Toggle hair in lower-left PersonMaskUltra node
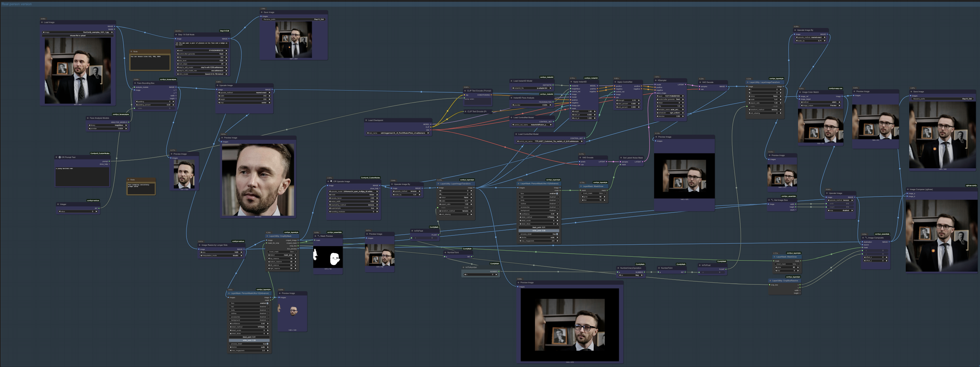 [249, 307]
